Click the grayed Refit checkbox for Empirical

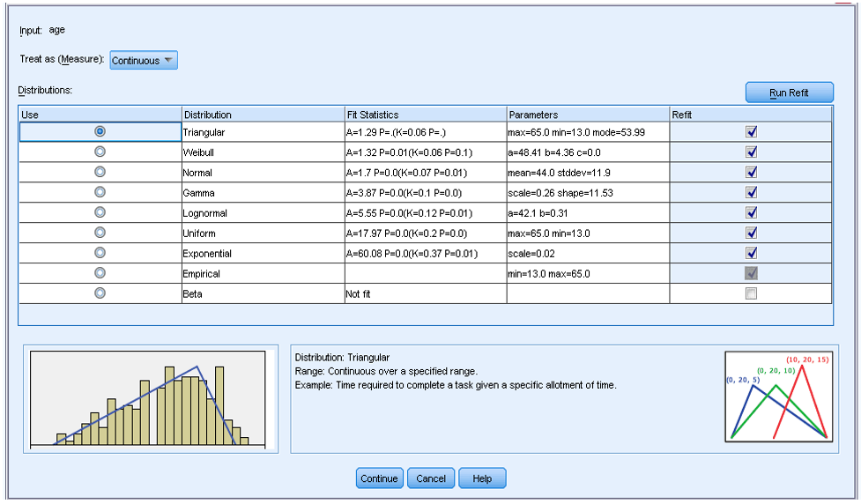(x=751, y=273)
